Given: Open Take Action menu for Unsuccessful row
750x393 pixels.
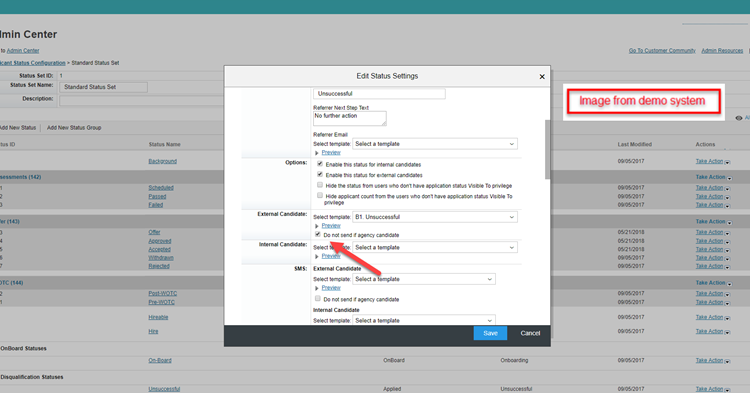Looking at the screenshot, I should 713,389.
